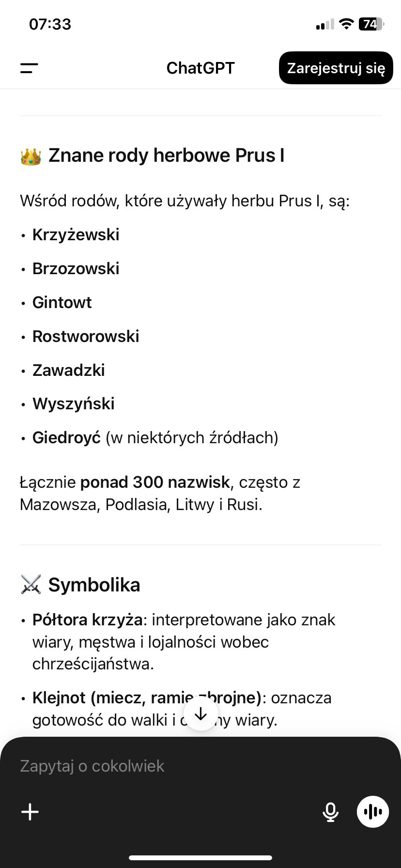Tap the battery indicator in status bar
Viewport: 401px width, 868px height.
pyautogui.click(x=371, y=24)
